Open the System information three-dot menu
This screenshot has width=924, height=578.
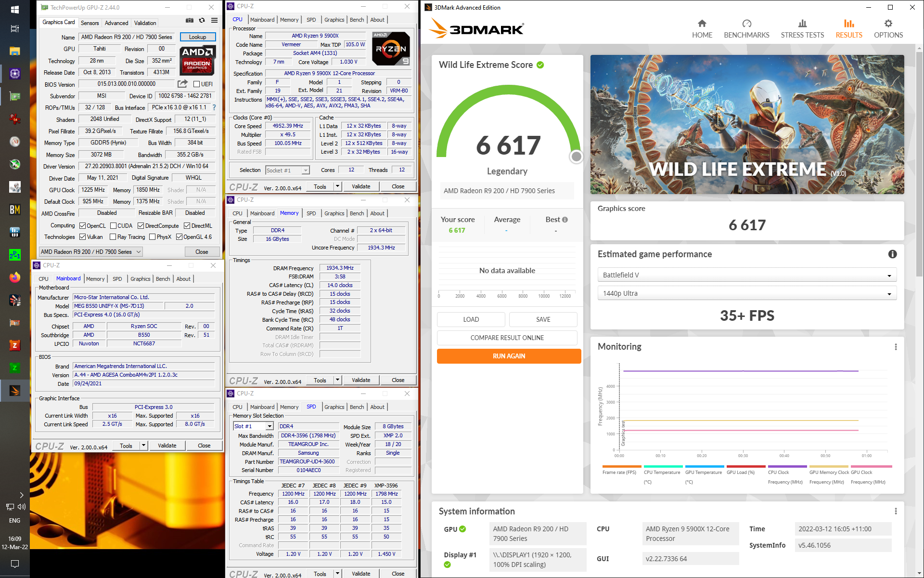point(896,511)
